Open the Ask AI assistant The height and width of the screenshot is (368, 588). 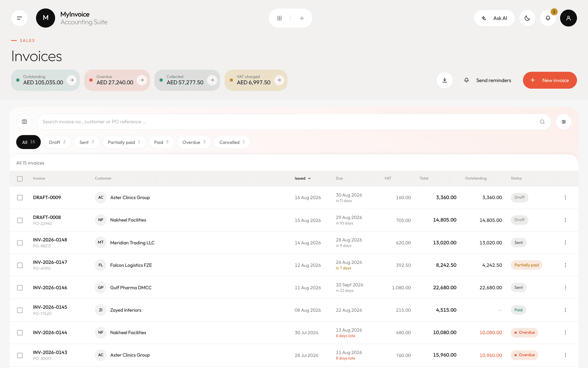pyautogui.click(x=494, y=18)
